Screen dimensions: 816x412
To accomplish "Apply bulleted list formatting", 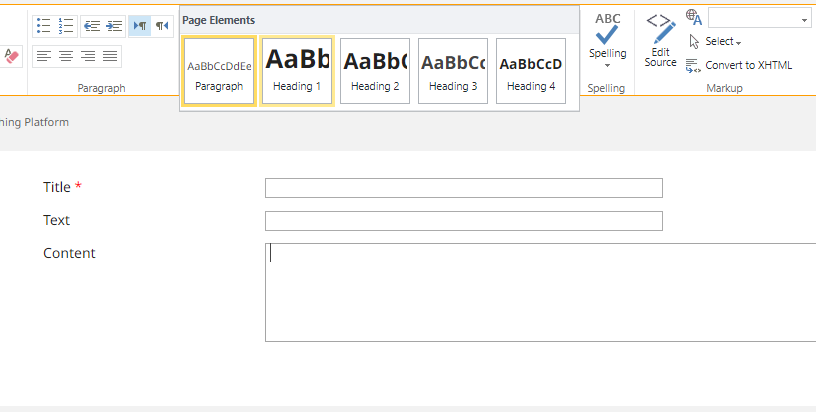I will (44, 26).
